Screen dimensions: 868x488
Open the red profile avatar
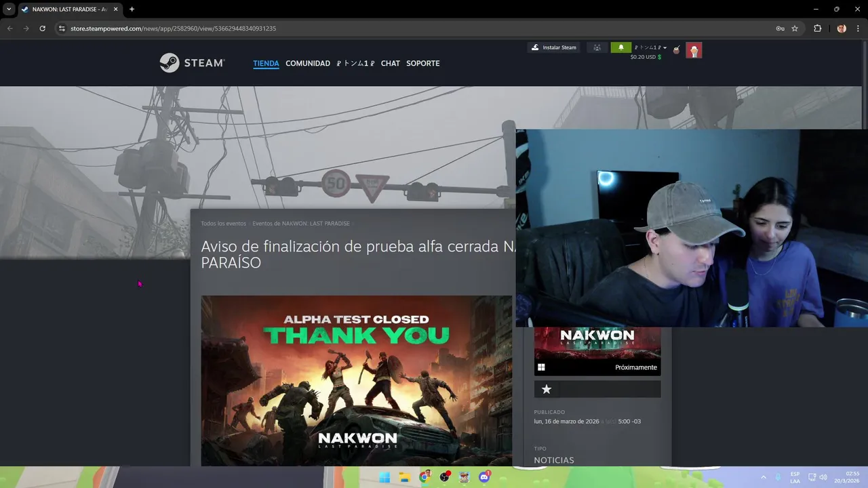coord(694,50)
